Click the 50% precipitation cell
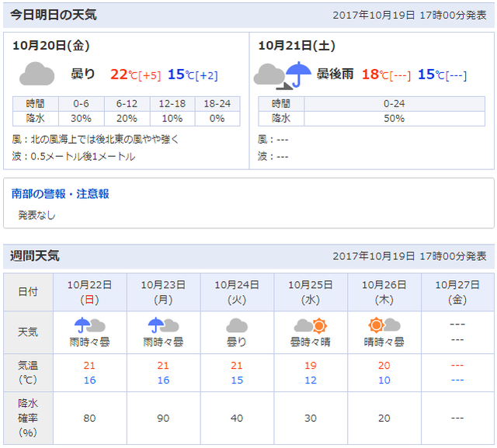The image size is (497, 448). pyautogui.click(x=394, y=119)
